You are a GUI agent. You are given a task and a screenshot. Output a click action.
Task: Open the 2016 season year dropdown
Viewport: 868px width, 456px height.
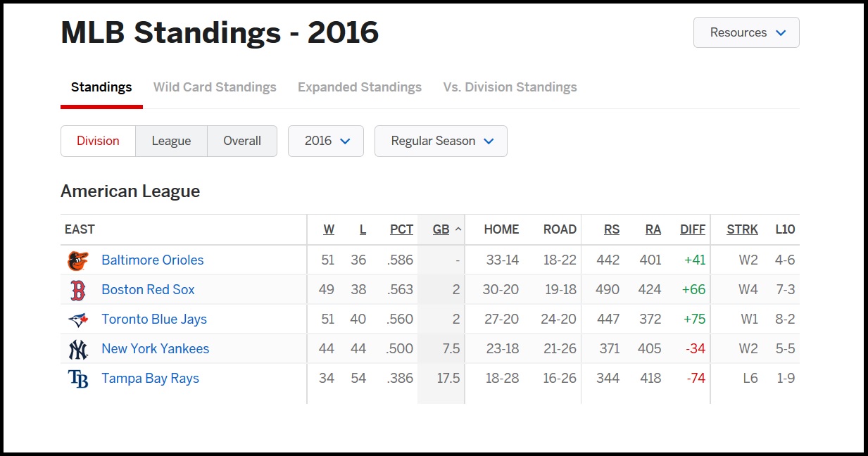326,141
